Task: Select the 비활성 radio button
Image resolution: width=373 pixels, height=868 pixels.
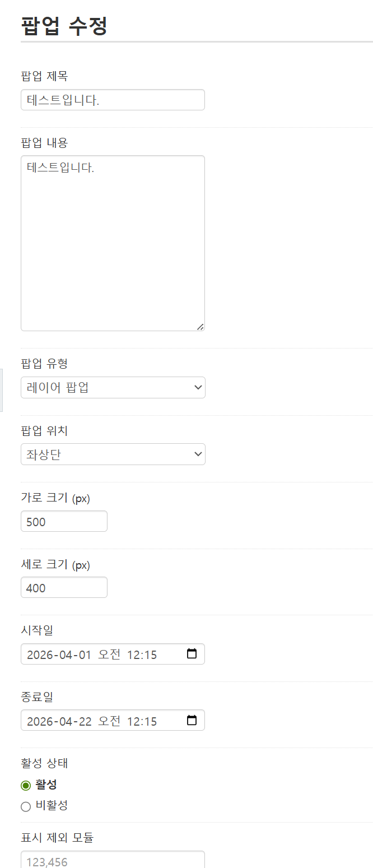Action: [25, 807]
